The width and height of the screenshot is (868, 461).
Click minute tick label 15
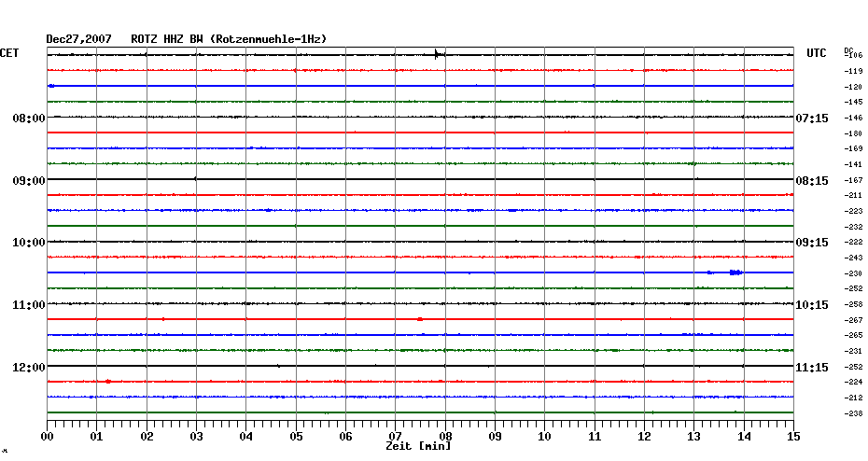tap(794, 436)
